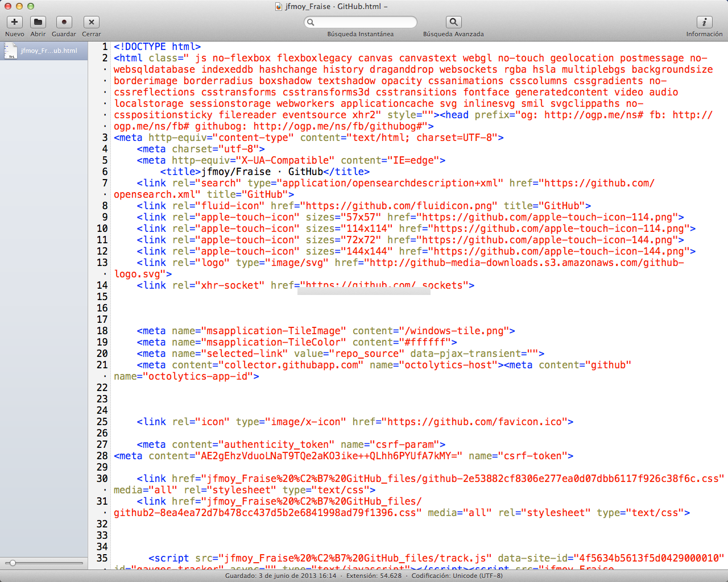
Task: Click the windows-tile.png meta line
Action: tap(326, 331)
